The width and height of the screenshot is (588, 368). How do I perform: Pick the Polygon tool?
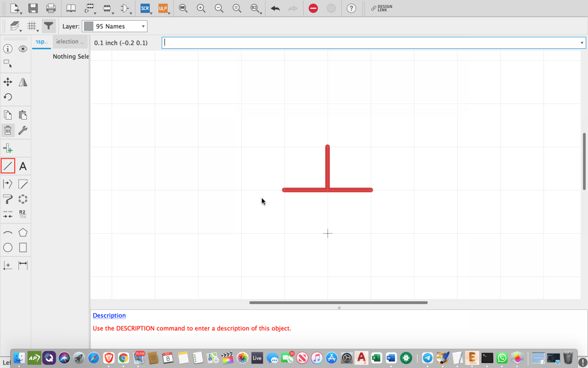pyautogui.click(x=23, y=232)
